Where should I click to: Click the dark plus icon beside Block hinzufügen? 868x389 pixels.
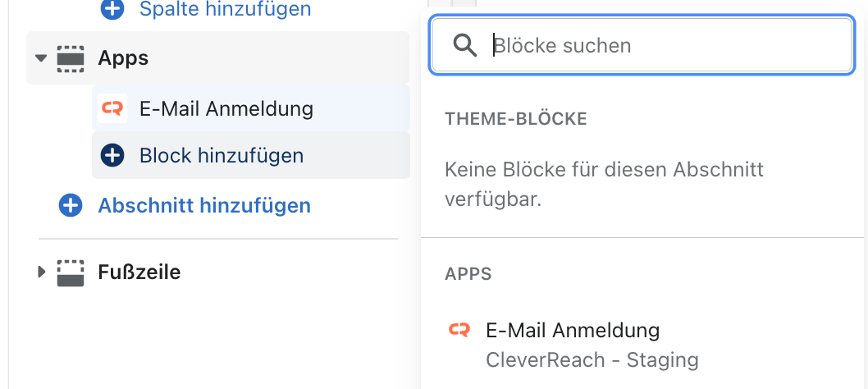112,156
